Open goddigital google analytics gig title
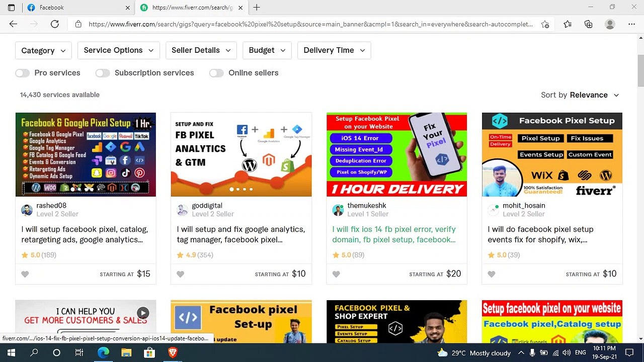This screenshot has height=362, width=644. pyautogui.click(x=240, y=234)
